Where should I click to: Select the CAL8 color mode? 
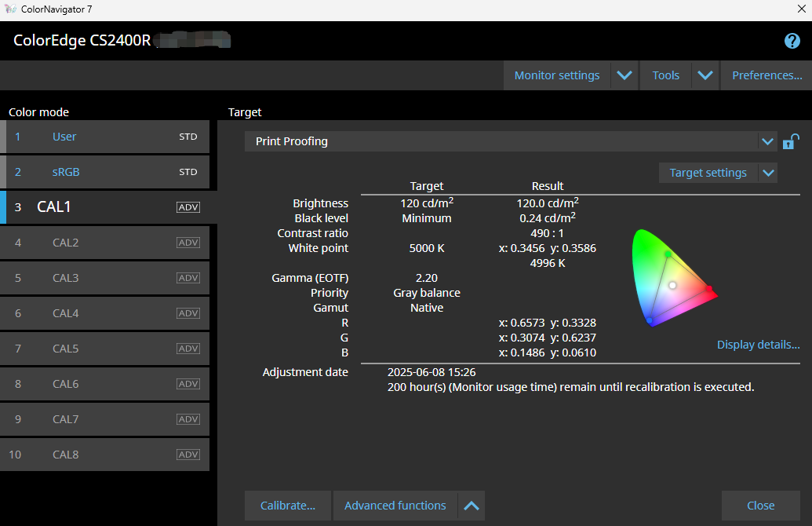pyautogui.click(x=104, y=455)
